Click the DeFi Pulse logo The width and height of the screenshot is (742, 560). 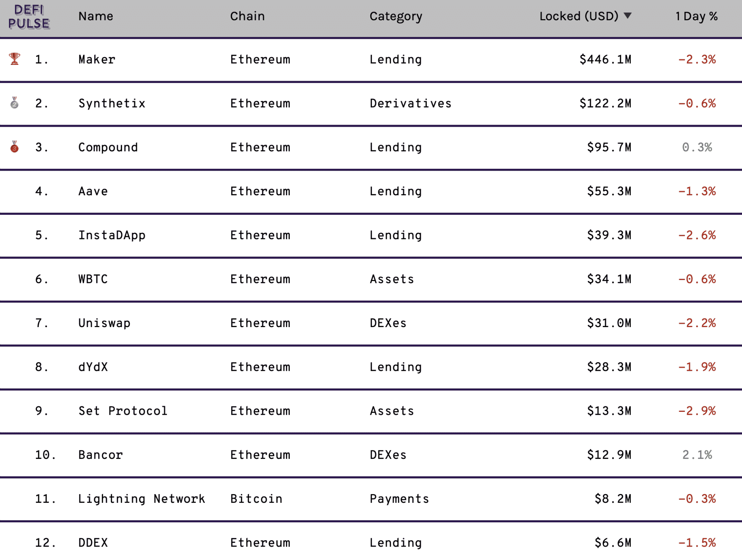[x=29, y=17]
